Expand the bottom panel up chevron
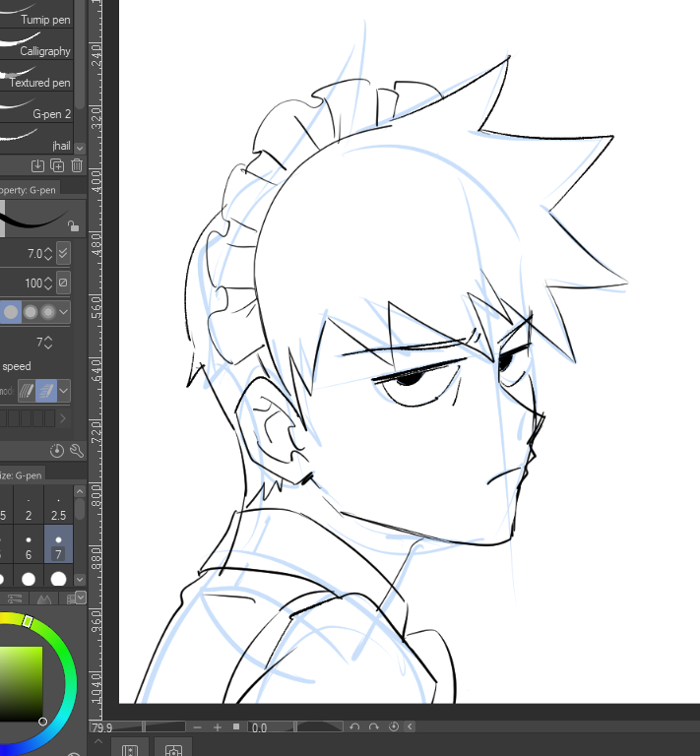 pyautogui.click(x=98, y=741)
